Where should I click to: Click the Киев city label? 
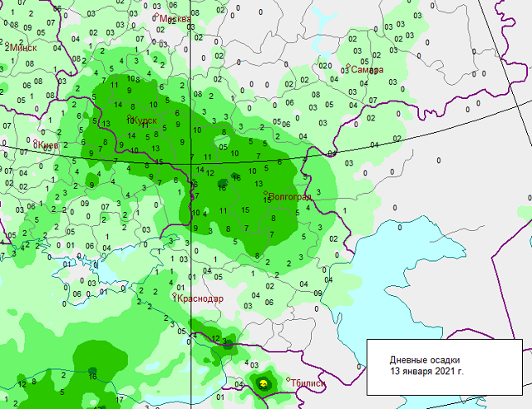48,145
